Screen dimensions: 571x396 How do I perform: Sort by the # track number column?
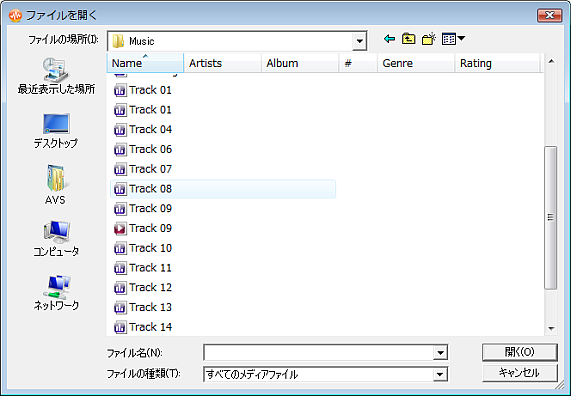click(358, 63)
